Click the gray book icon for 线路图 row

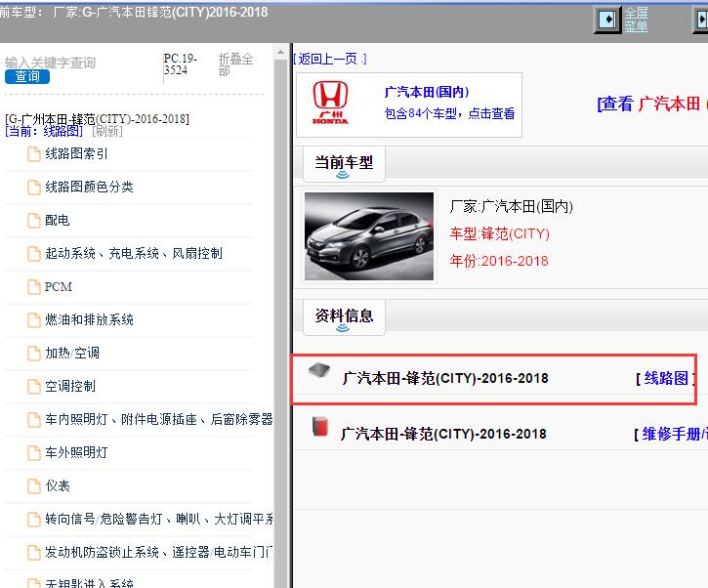[x=319, y=370]
